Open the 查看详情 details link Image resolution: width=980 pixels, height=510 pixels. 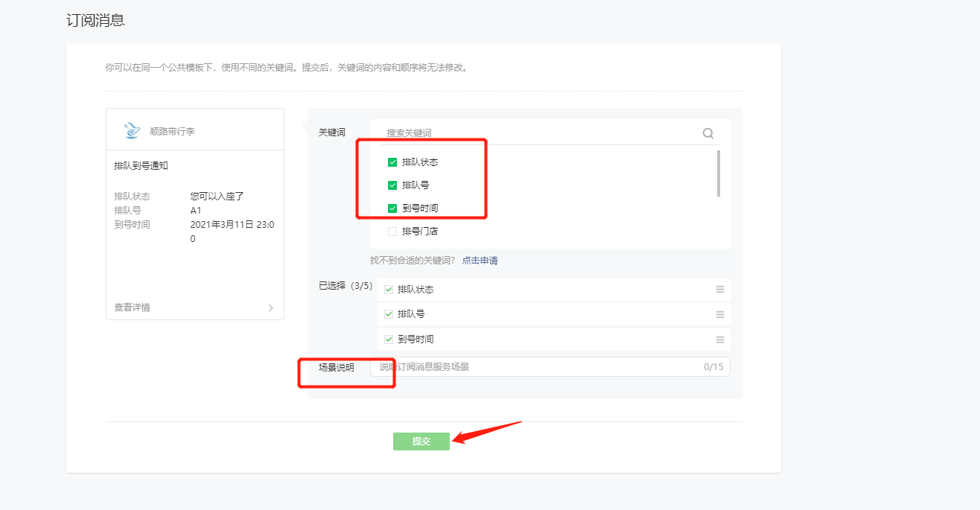coord(133,307)
